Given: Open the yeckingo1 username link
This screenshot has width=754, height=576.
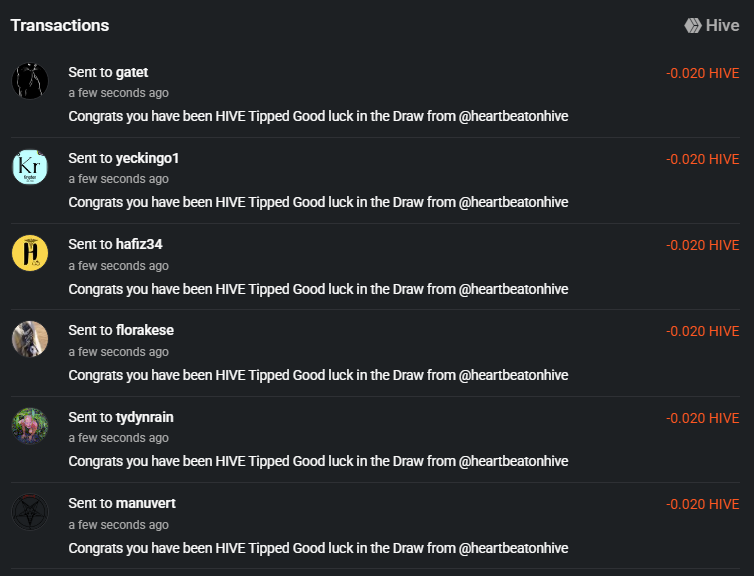Looking at the screenshot, I should (147, 158).
